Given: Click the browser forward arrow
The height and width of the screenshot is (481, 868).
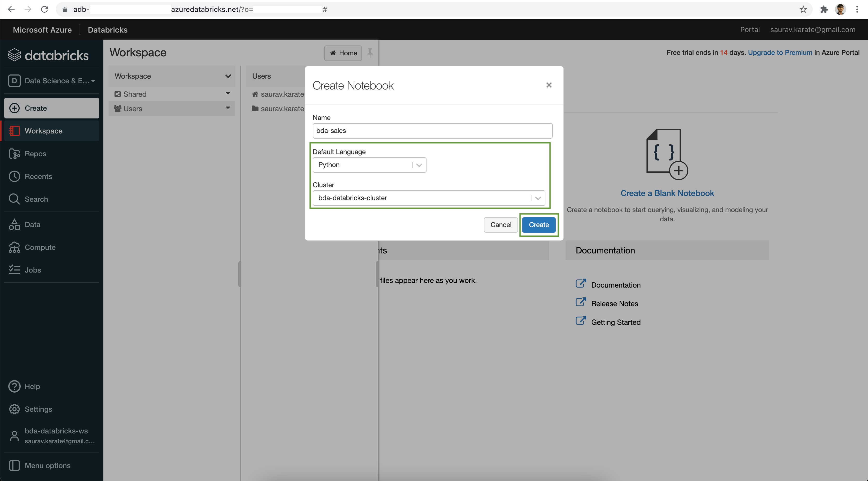Looking at the screenshot, I should [x=28, y=9].
